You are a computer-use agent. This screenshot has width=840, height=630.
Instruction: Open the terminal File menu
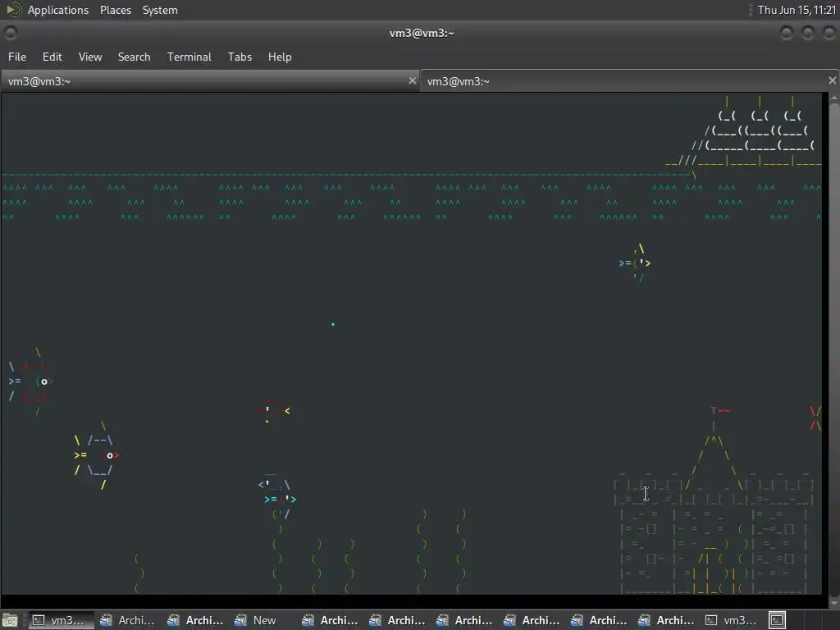17,57
